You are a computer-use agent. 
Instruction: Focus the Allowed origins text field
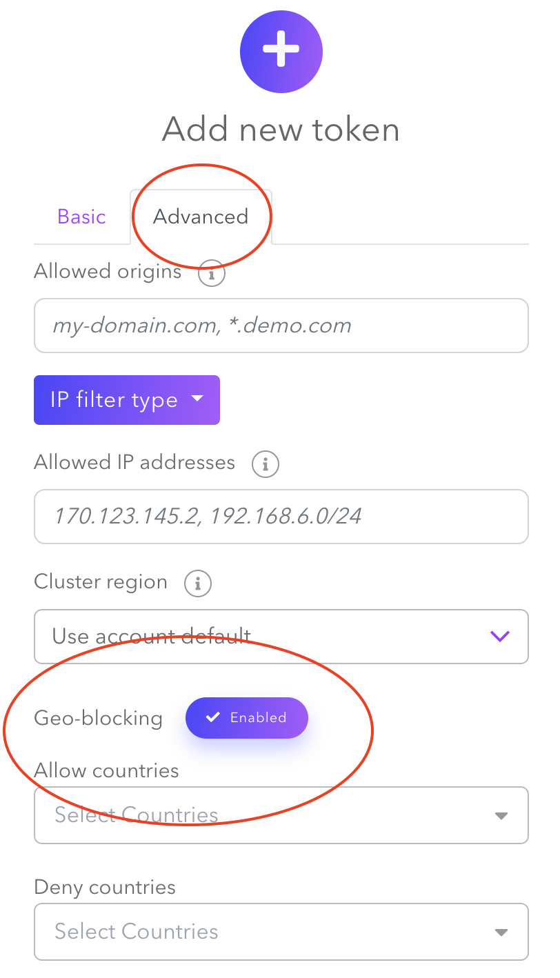tap(281, 326)
